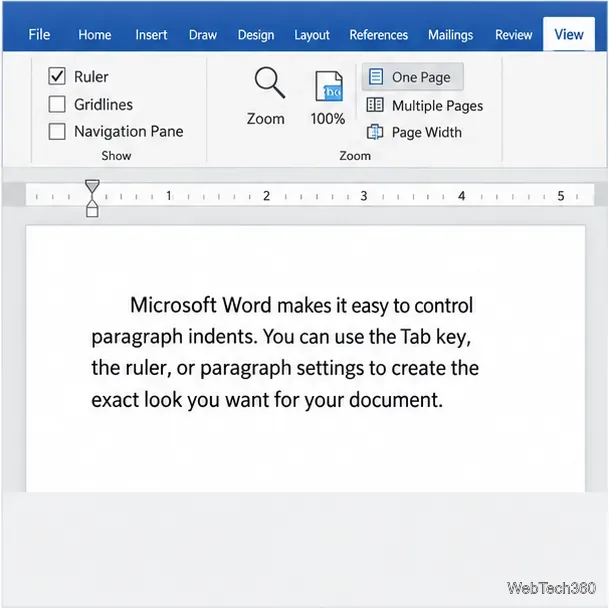Viewport: 609px width, 609px height.
Task: Enable the Gridlines checkbox
Action: (x=57, y=104)
